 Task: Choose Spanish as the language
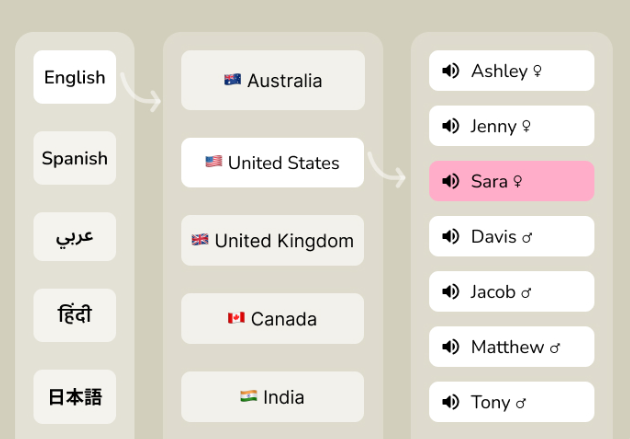click(75, 158)
